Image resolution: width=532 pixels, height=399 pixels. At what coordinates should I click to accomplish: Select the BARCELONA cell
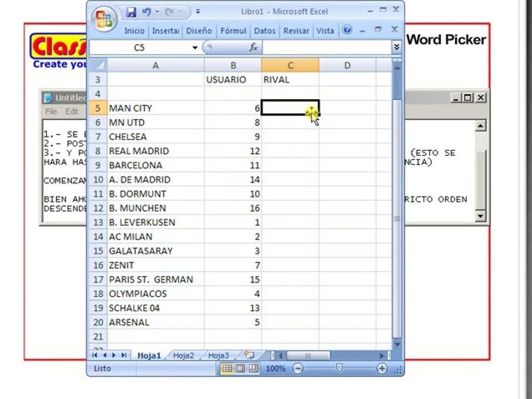coord(156,165)
